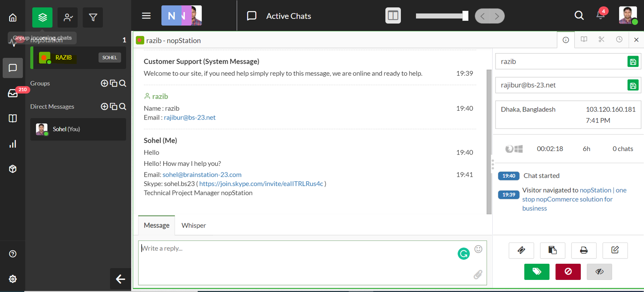The image size is (644, 292).
Task: Search direct messages with magnifier icon
Action: point(123,107)
